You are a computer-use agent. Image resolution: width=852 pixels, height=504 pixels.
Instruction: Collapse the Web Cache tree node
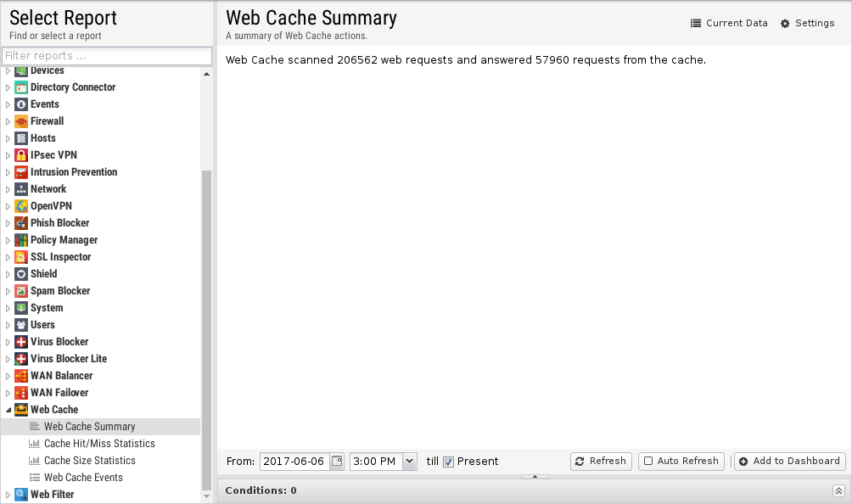pyautogui.click(x=8, y=410)
